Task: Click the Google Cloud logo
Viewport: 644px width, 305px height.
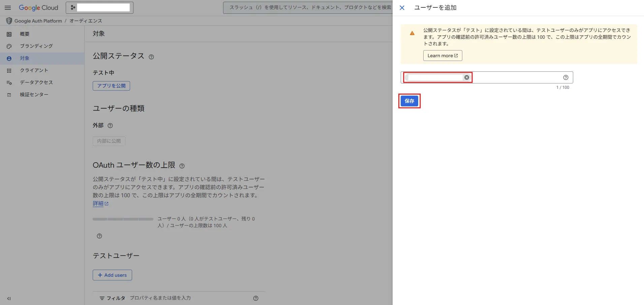Action: (38, 8)
